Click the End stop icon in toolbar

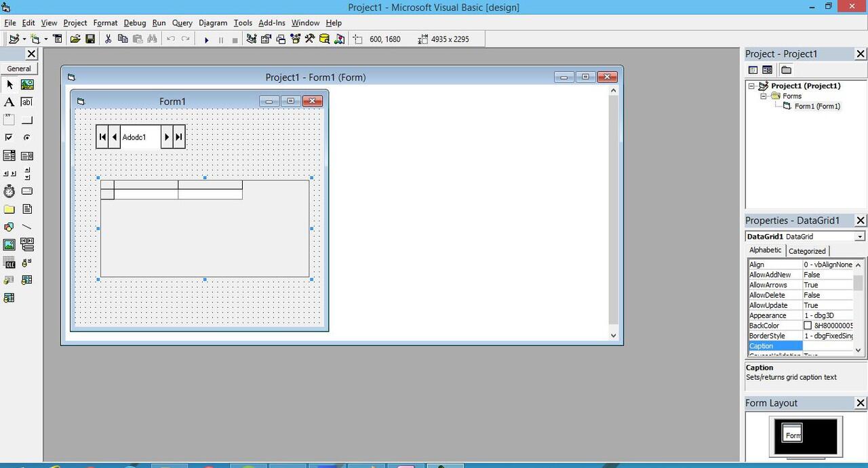click(x=235, y=40)
